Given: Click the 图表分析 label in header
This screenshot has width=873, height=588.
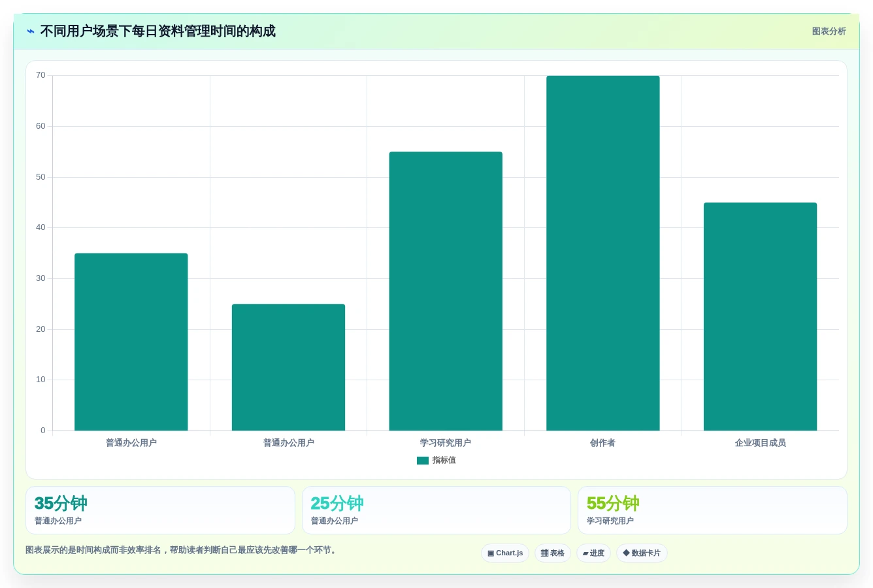Looking at the screenshot, I should point(829,31).
